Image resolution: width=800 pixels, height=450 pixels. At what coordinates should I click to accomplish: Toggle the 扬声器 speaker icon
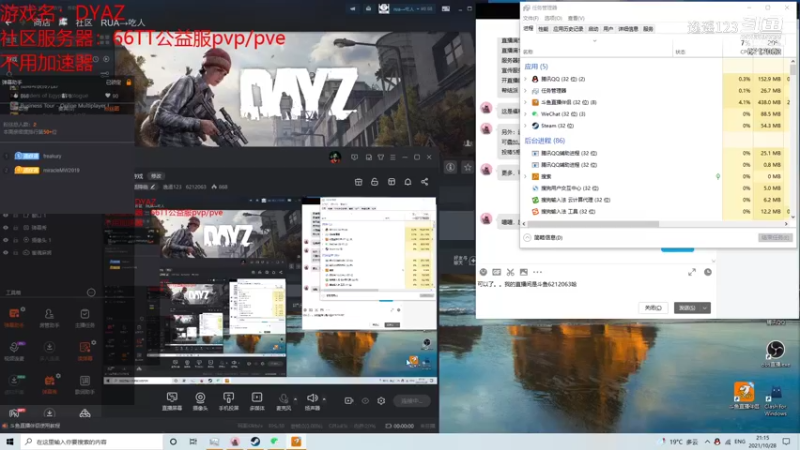(312, 398)
